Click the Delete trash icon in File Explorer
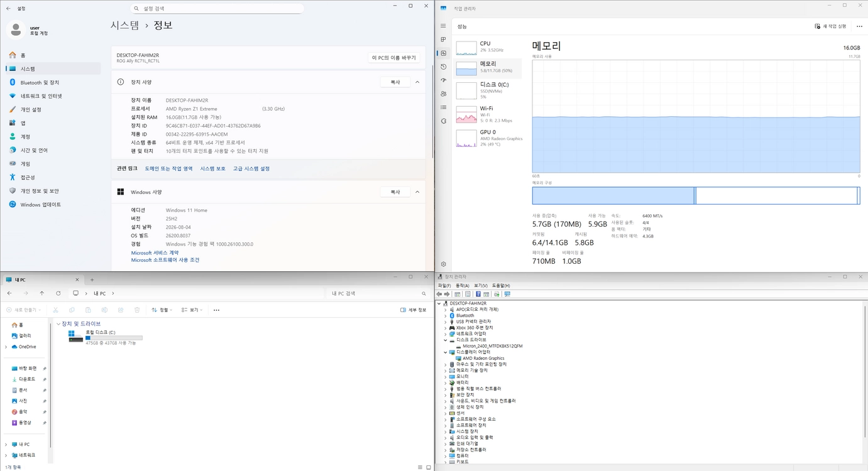 [x=137, y=310]
